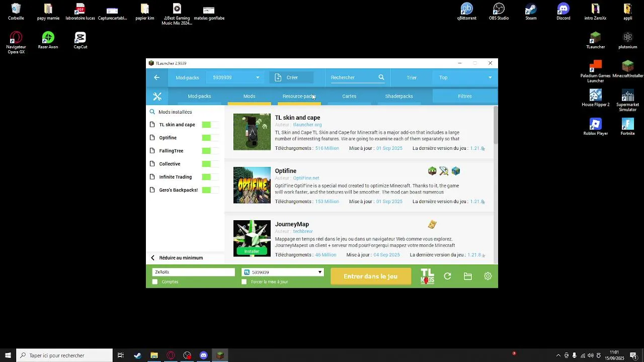644x362 pixels.
Task: Click Entrer dans le jeu button
Action: [x=370, y=277]
